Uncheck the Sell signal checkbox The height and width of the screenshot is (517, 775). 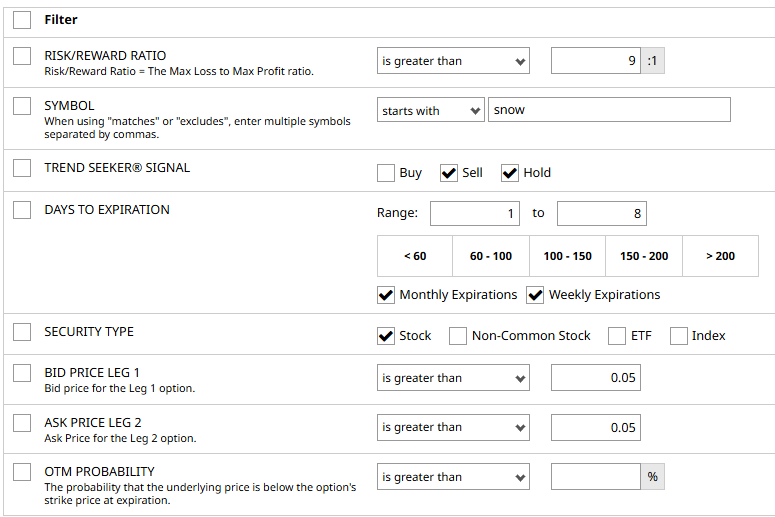click(448, 173)
